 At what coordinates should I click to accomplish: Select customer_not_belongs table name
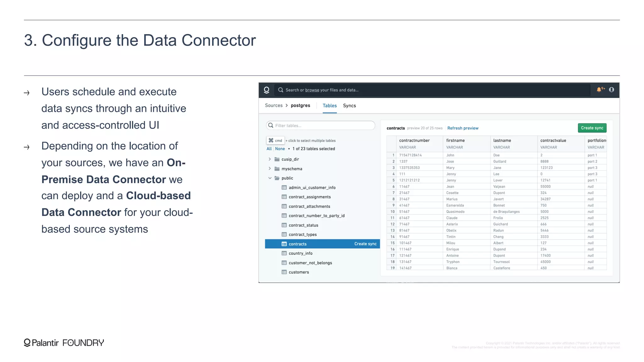(310, 263)
